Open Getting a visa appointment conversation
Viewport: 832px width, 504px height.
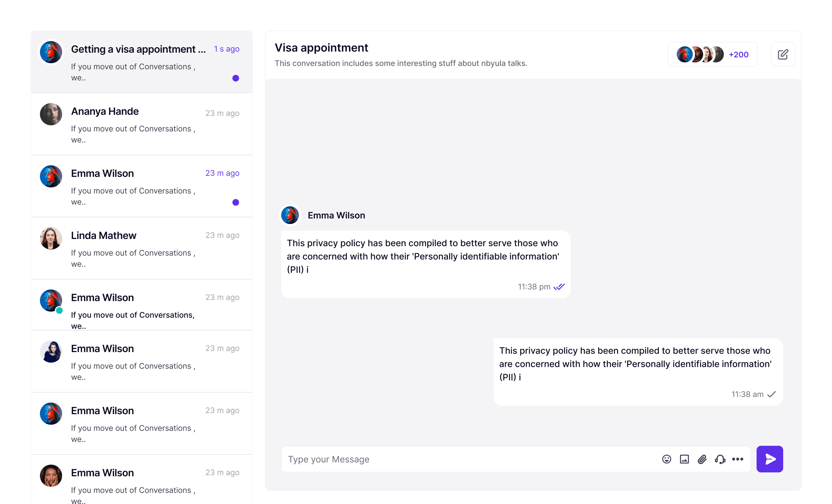tap(141, 62)
